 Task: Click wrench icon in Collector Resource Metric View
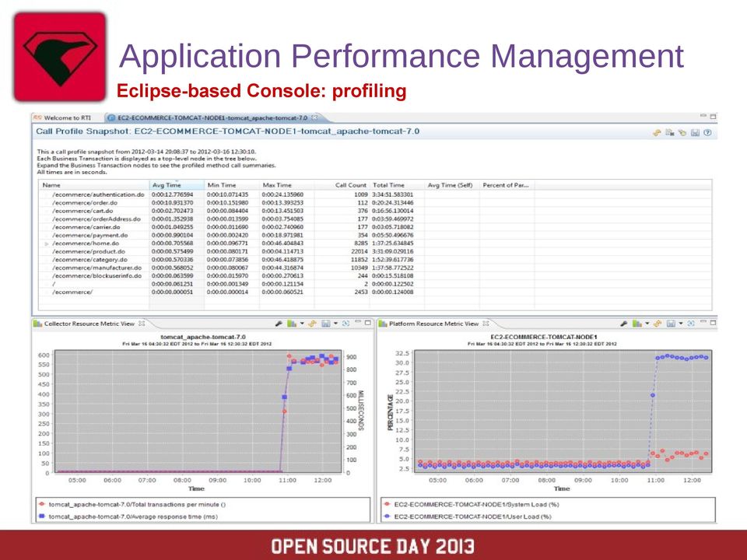(x=279, y=324)
